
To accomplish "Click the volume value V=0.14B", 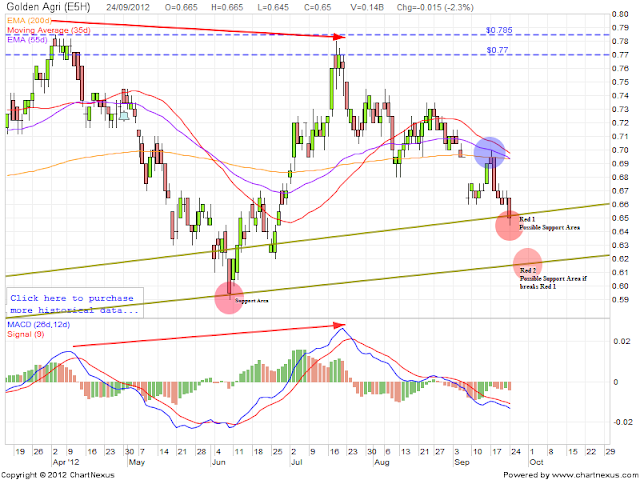I will point(367,7).
